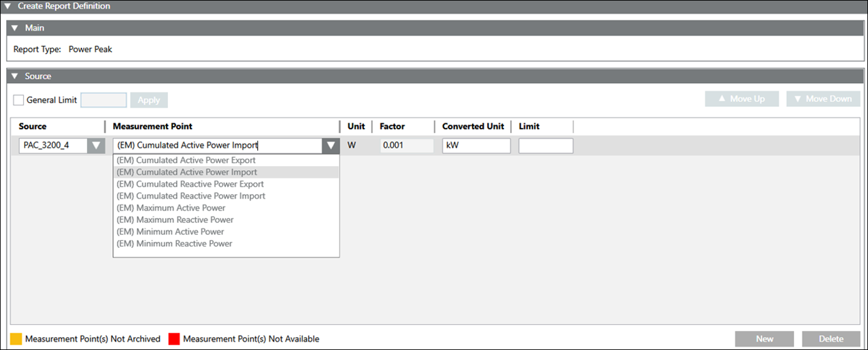The width and height of the screenshot is (868, 350).
Task: Click the General Limit value field
Action: [x=103, y=100]
